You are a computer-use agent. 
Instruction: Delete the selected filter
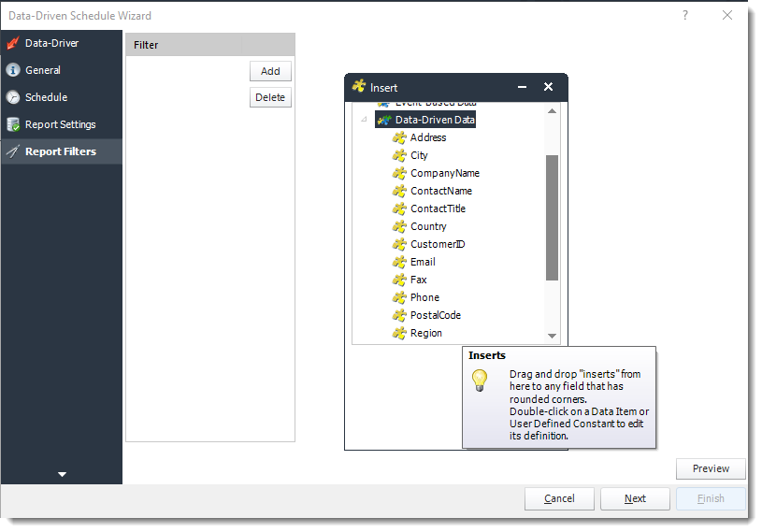coord(270,97)
